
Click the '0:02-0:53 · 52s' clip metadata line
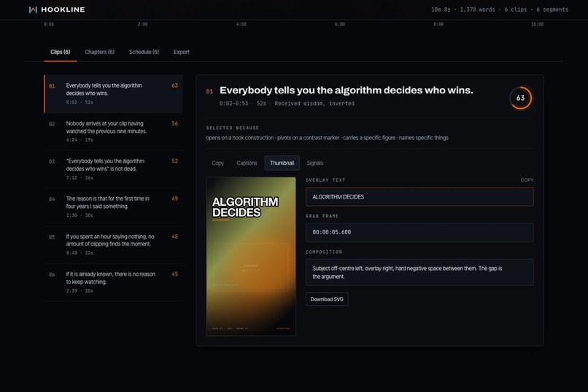(243, 104)
